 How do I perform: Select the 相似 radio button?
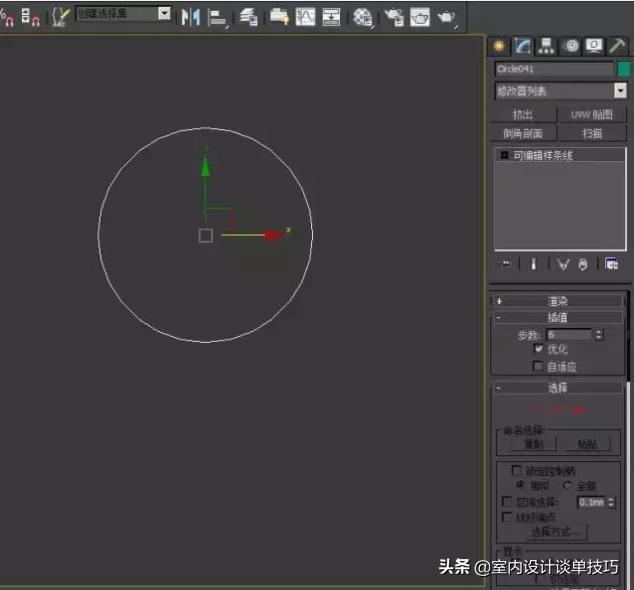click(x=521, y=484)
